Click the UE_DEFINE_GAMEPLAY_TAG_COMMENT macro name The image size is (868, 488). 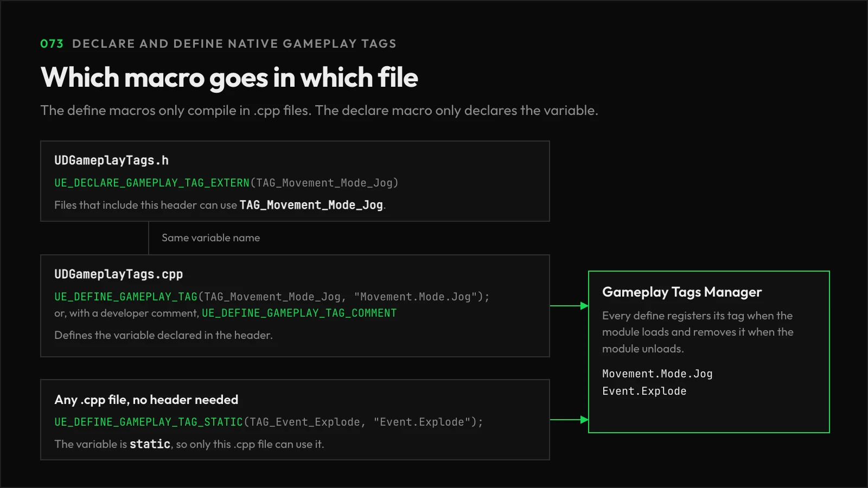(299, 313)
